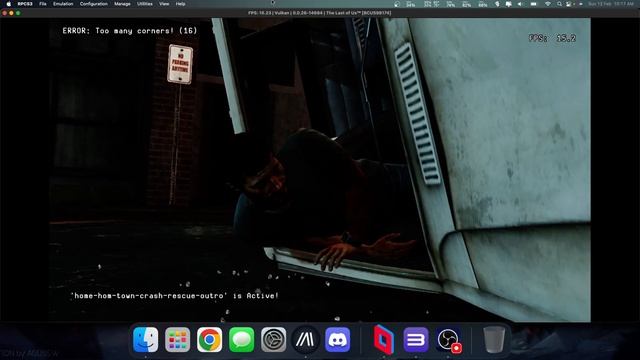Image resolution: width=640 pixels, height=360 pixels.
Task: Open the Configuration menu
Action: [93, 4]
